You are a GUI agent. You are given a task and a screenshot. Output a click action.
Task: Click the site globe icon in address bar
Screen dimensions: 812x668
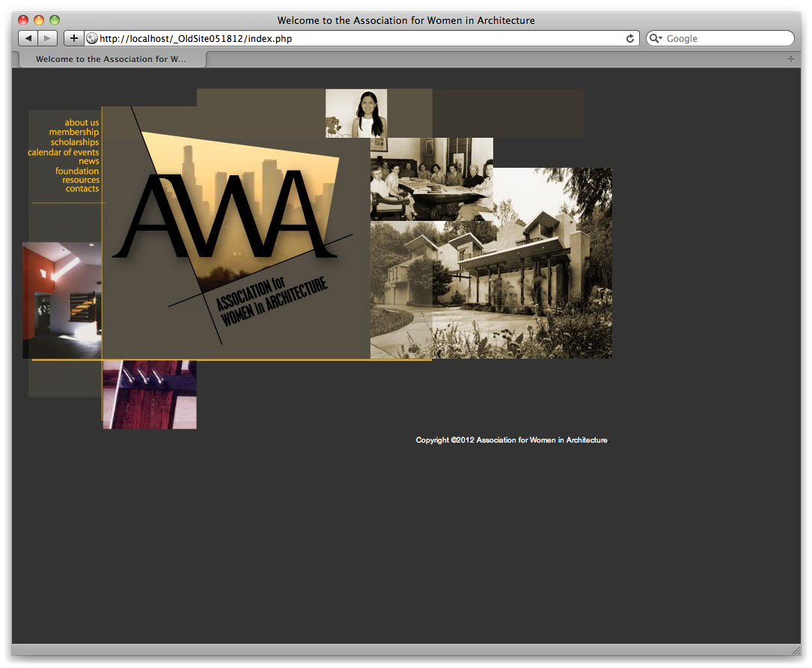pyautogui.click(x=91, y=38)
